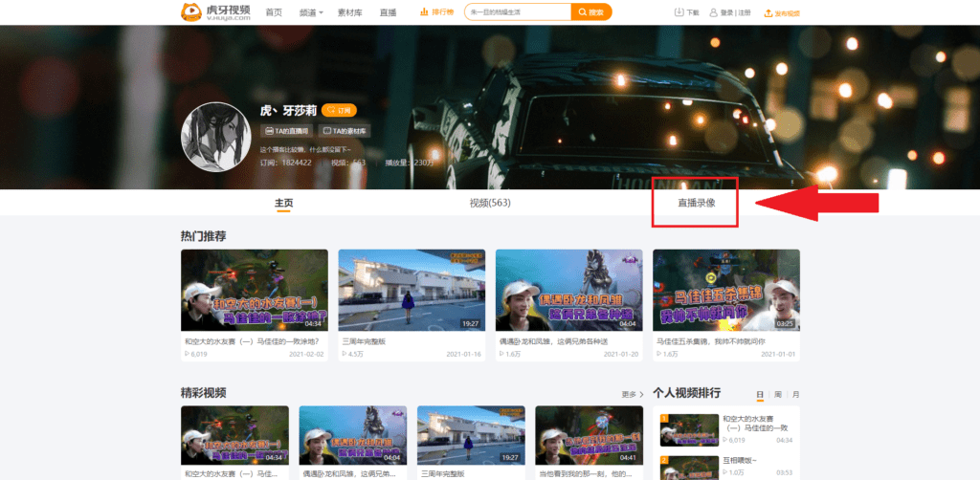Open the 排行榜 ranking chart
Image resolution: width=980 pixels, height=480 pixels.
click(x=436, y=12)
